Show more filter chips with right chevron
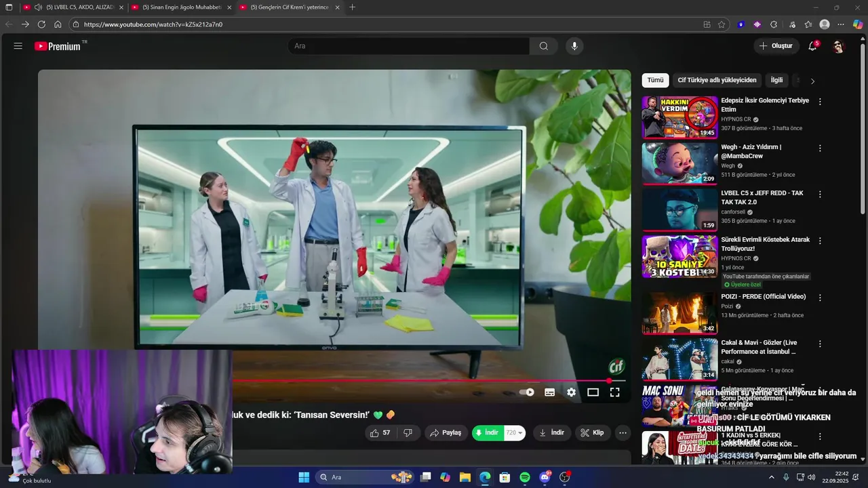The image size is (868, 488). (812, 81)
